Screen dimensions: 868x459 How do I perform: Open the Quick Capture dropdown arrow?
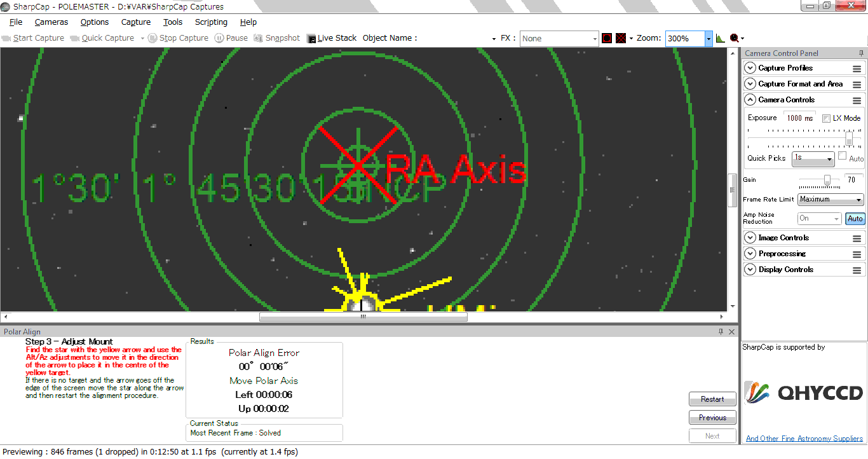click(142, 38)
